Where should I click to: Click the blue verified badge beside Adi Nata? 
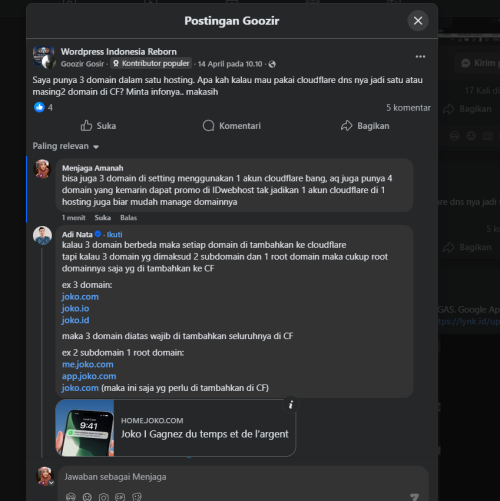click(98, 234)
